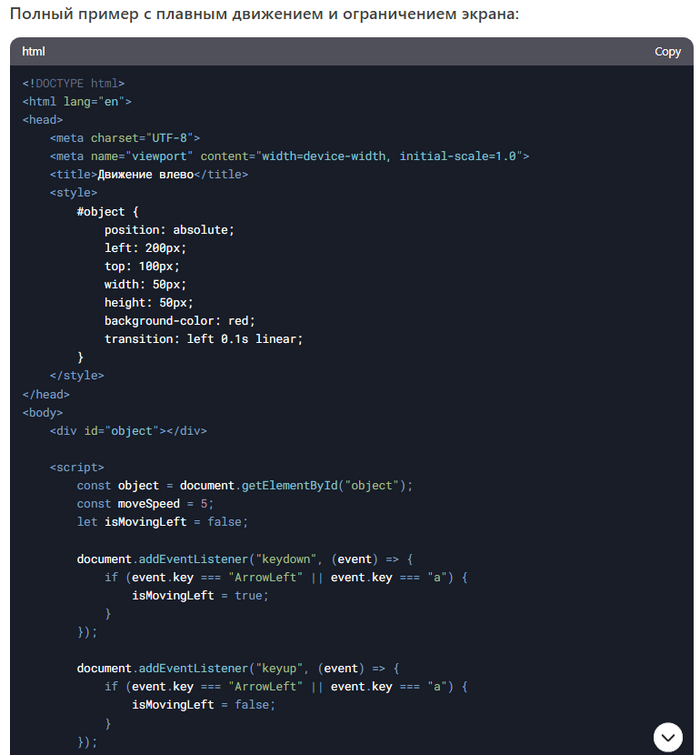
Task: Click the opening '<style>' tag line
Action: 73,193
